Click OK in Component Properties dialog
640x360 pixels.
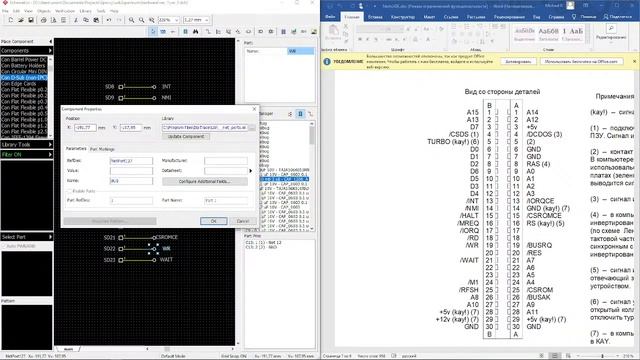pyautogui.click(x=213, y=221)
